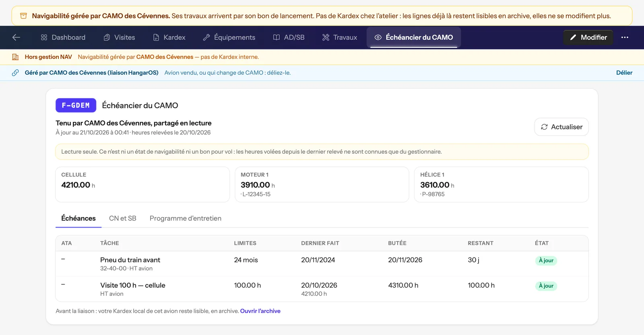Click the archive icon in top banner

[x=24, y=16]
